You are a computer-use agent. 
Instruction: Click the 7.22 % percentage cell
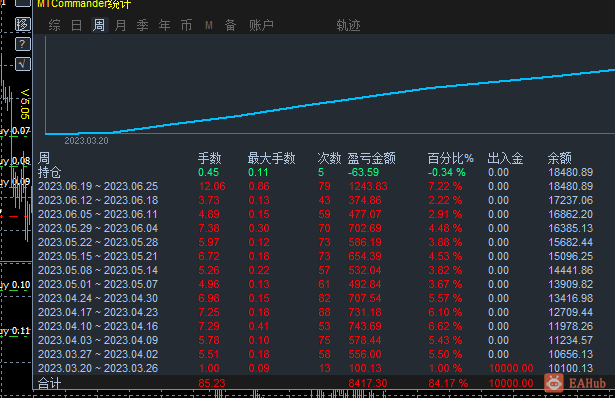coord(445,186)
